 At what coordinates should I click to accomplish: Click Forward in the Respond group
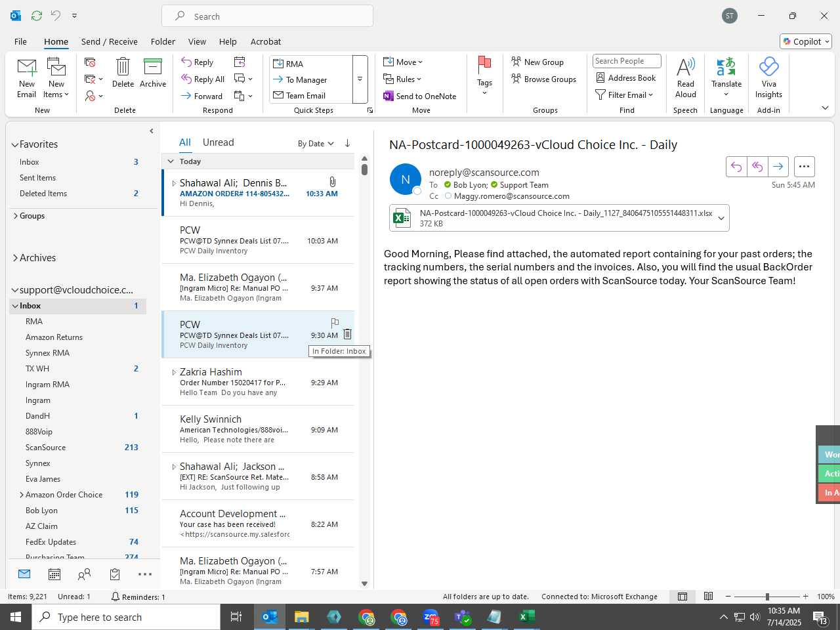point(202,96)
